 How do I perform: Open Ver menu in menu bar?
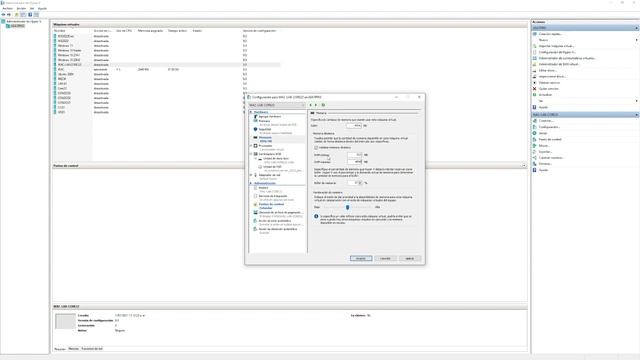(x=32, y=8)
